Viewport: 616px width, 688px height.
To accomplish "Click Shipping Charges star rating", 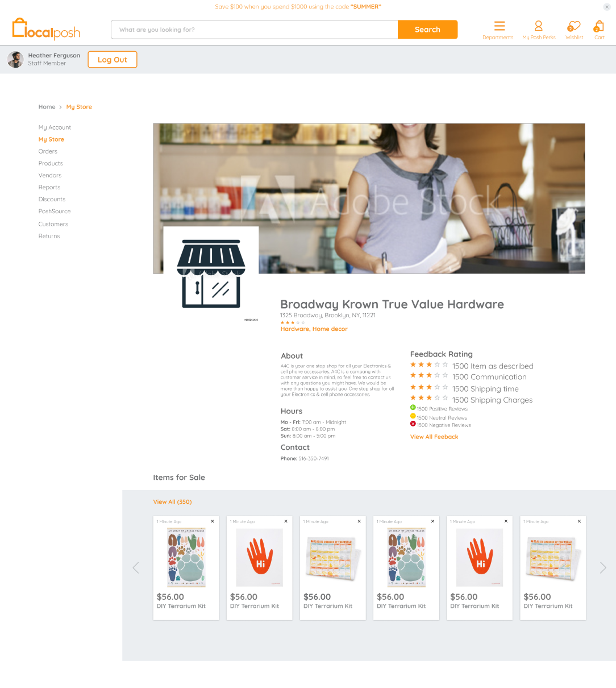I will click(x=429, y=398).
